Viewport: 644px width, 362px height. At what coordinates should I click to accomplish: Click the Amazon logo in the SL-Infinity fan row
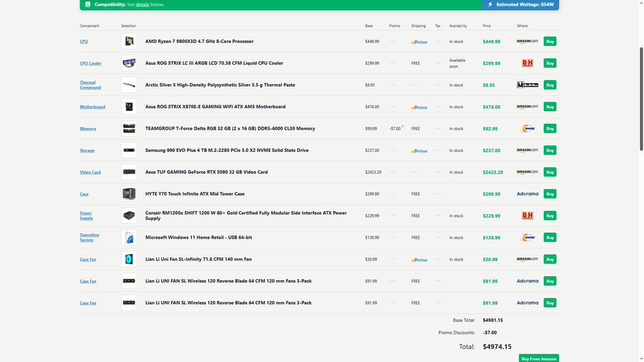pyautogui.click(x=527, y=259)
